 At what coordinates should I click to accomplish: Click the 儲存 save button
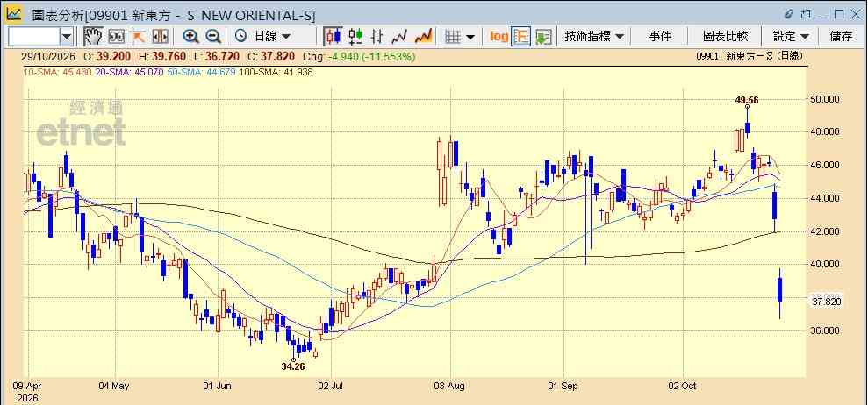(841, 37)
